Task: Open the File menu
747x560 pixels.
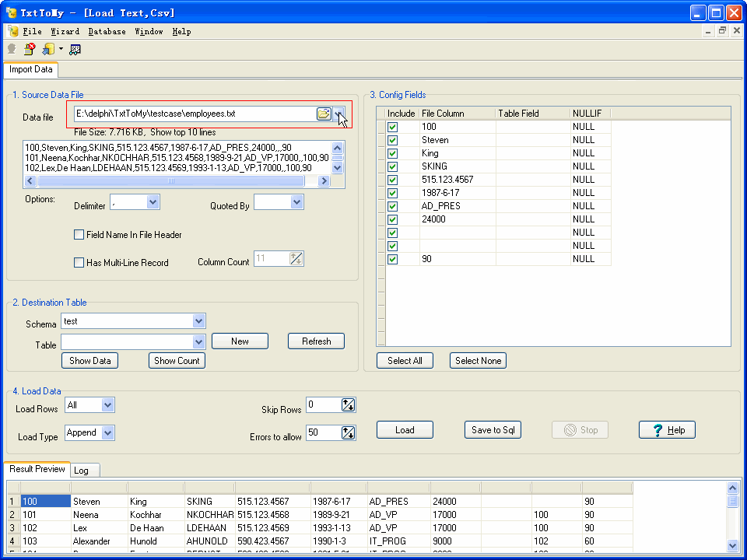Action: (x=33, y=31)
